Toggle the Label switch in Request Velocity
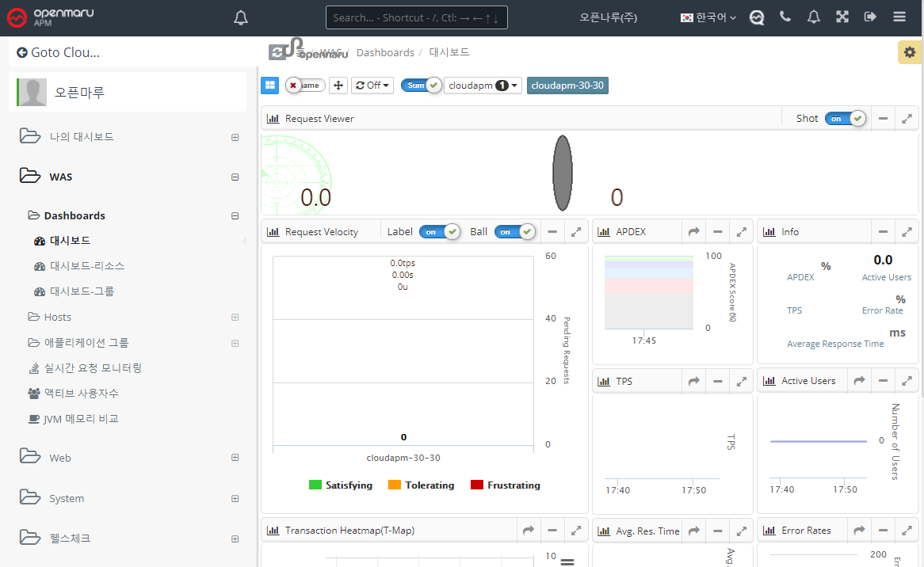This screenshot has height=567, width=924. click(439, 232)
